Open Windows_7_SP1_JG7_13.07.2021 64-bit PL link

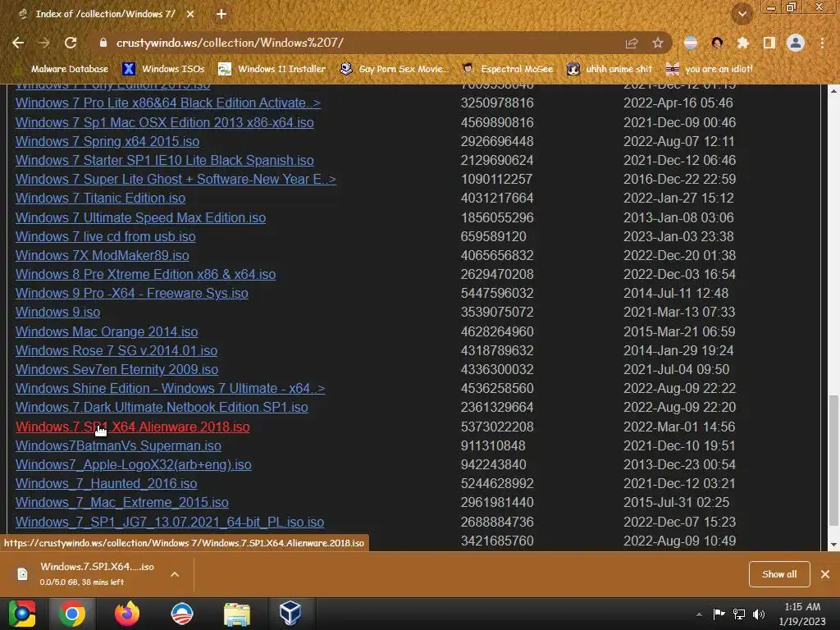[170, 522]
